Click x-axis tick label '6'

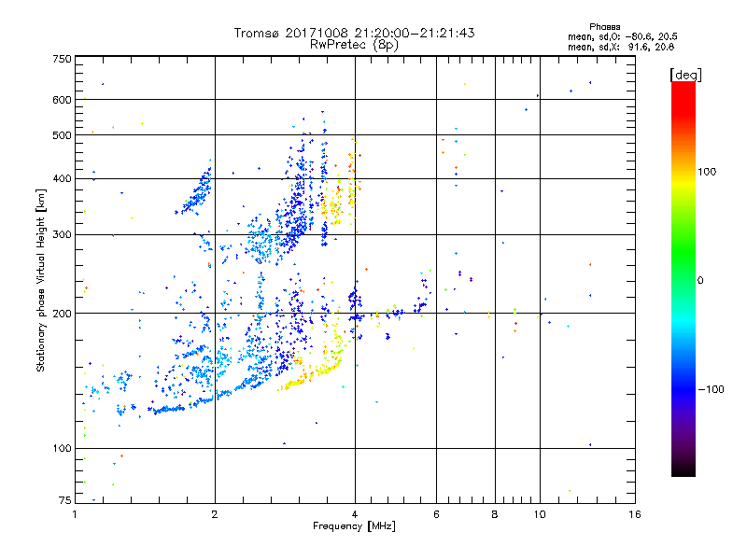coord(436,514)
